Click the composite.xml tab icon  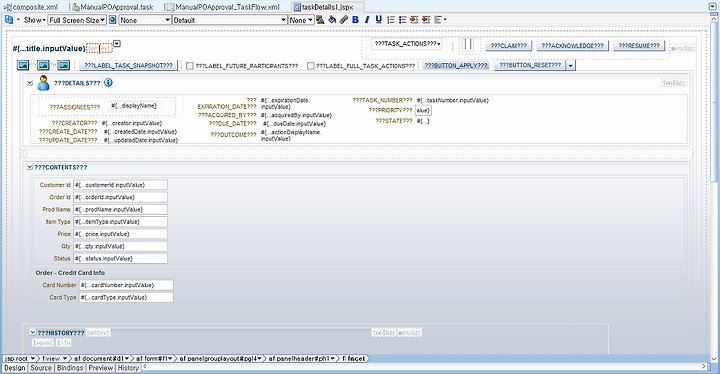coord(7,7)
